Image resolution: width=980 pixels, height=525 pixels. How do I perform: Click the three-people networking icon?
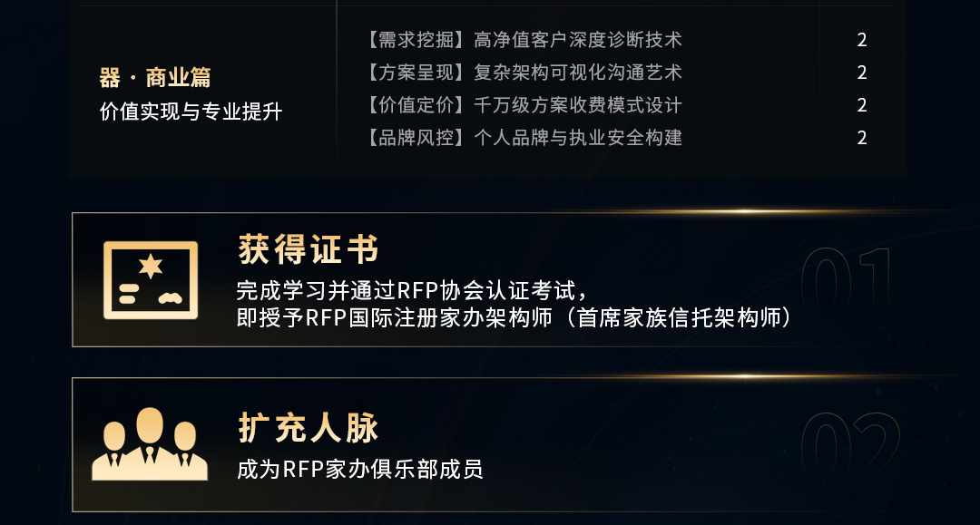[150, 444]
